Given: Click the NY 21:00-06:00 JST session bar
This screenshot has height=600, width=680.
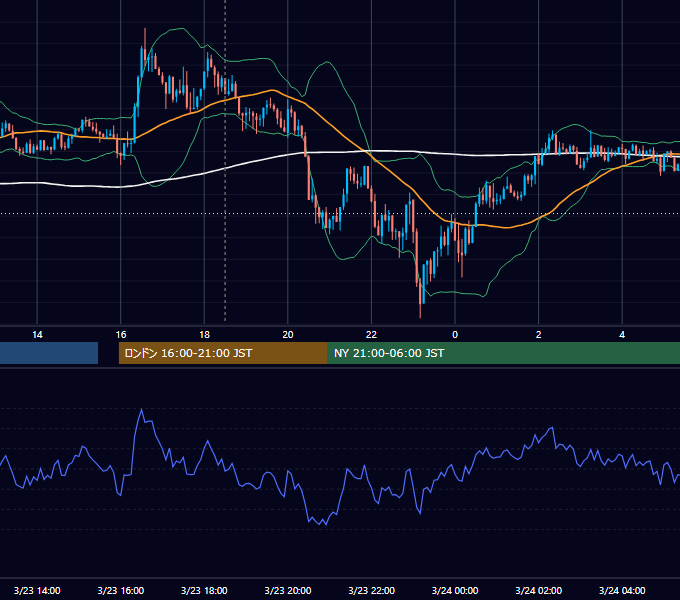Looking at the screenshot, I should pyautogui.click(x=503, y=353).
